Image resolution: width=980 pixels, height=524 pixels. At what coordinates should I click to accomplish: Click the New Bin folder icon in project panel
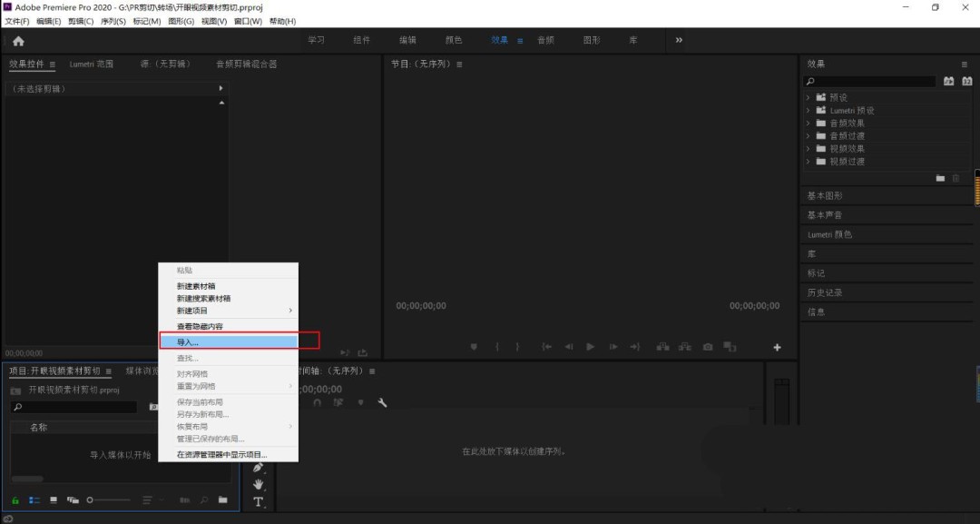click(223, 499)
